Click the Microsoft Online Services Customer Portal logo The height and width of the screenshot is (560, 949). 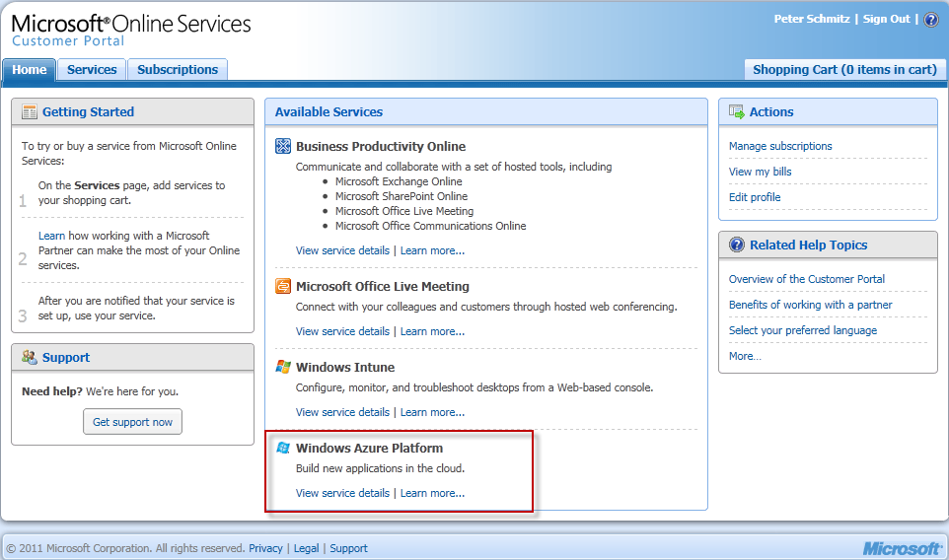[131, 31]
